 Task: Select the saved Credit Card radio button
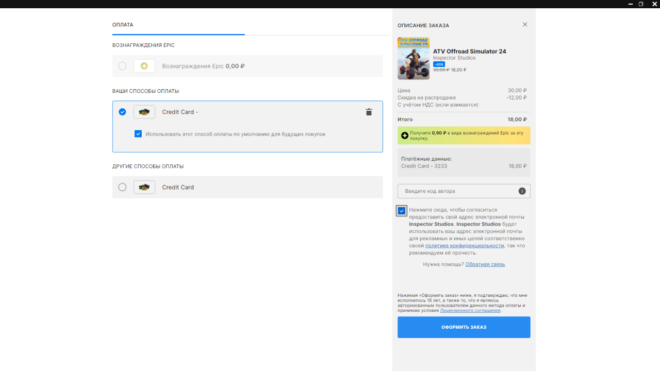click(122, 112)
